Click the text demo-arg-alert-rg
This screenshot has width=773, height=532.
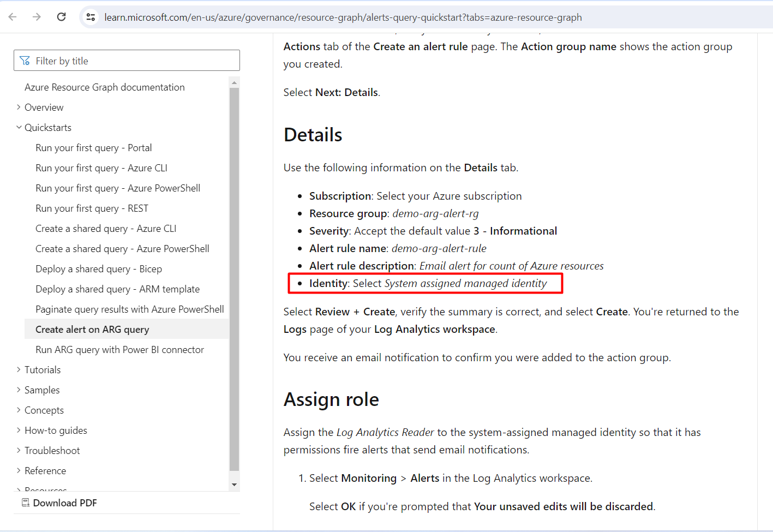tap(435, 213)
